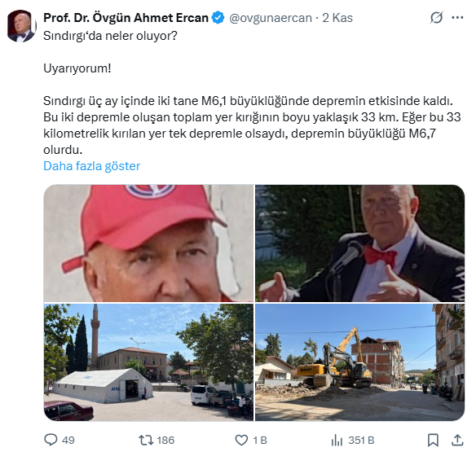Open the reply comment icon
476x456 pixels.
pyautogui.click(x=51, y=440)
